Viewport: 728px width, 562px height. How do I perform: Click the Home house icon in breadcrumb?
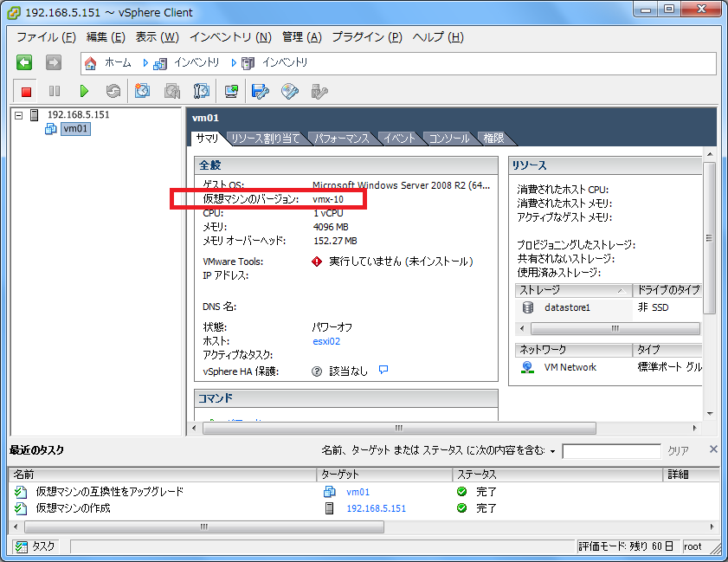tap(91, 63)
